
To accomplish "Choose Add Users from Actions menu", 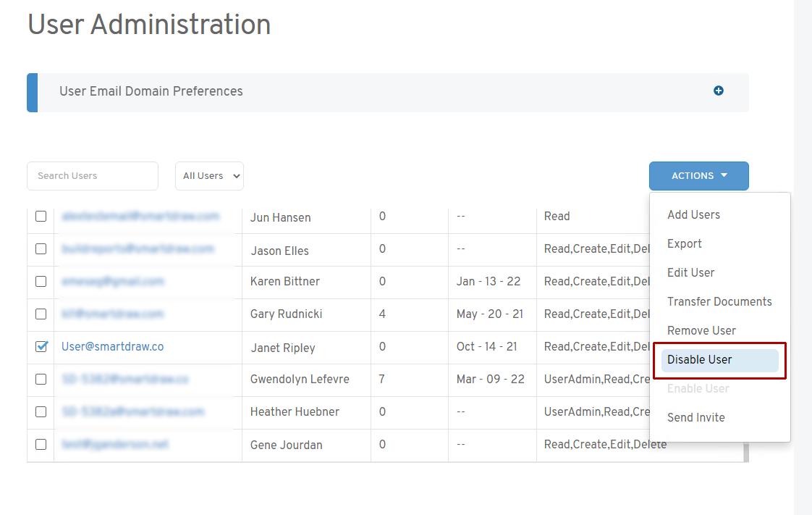I will coord(693,214).
